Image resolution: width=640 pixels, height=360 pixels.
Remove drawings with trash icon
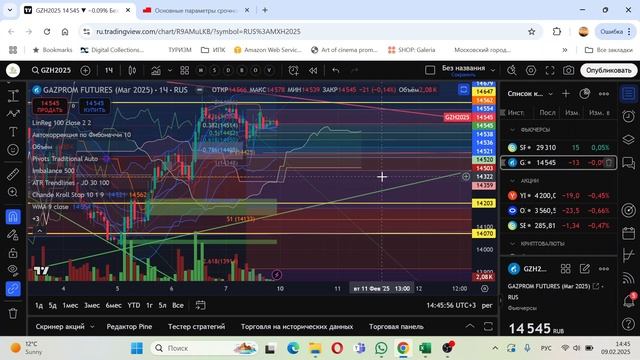click(x=13, y=313)
